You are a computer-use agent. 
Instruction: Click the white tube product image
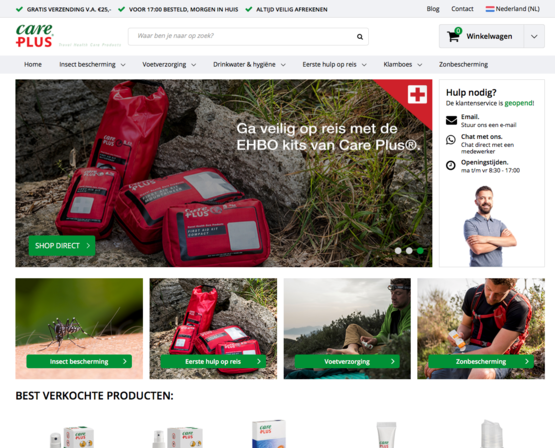click(x=386, y=435)
